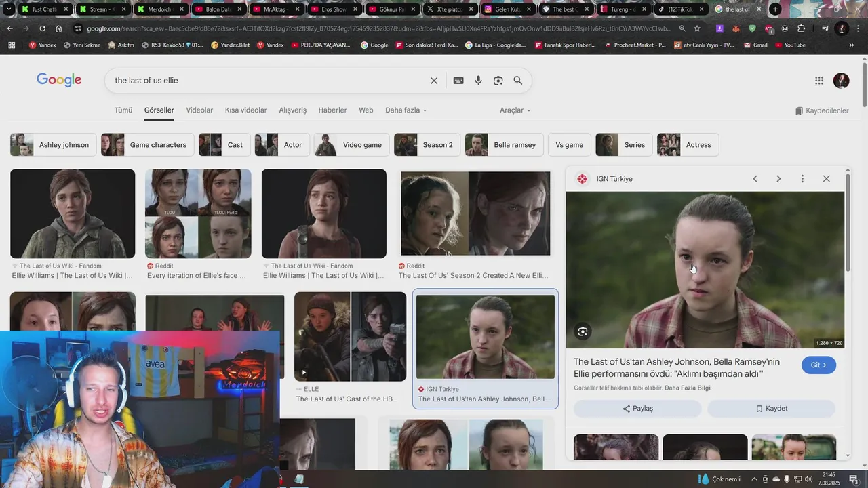
Task: Filter results by 'Game characters' chip
Action: pos(147,144)
